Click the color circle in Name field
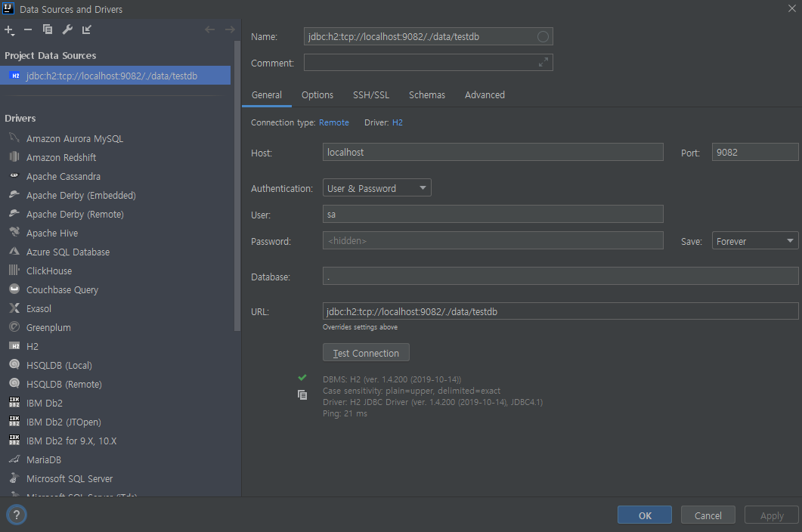The width and height of the screenshot is (802, 532). (x=543, y=37)
